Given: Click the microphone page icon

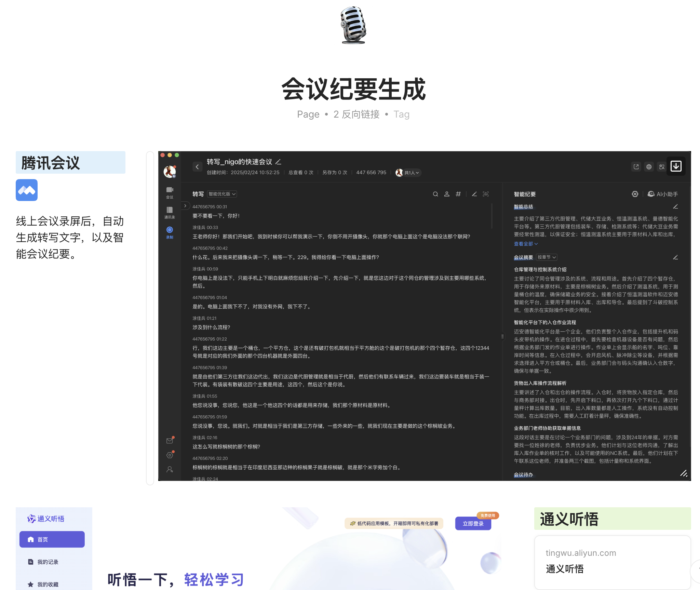Looking at the screenshot, I should (x=353, y=25).
